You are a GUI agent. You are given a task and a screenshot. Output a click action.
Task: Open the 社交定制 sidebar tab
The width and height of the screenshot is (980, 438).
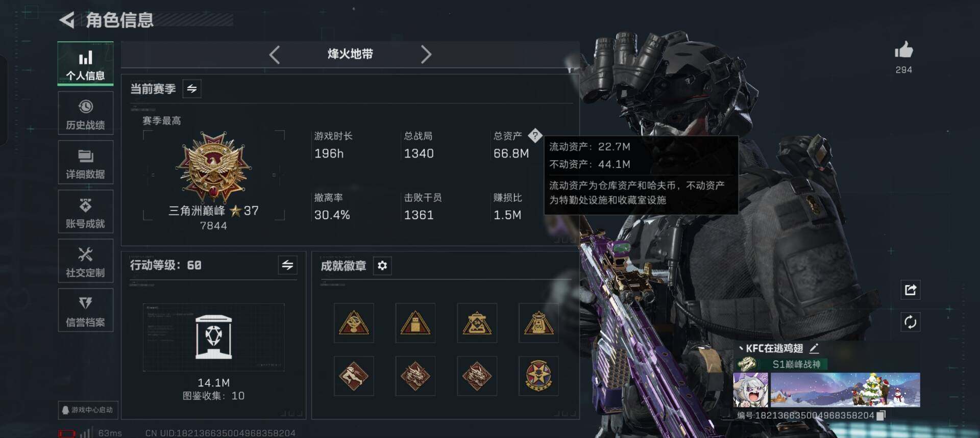86,261
